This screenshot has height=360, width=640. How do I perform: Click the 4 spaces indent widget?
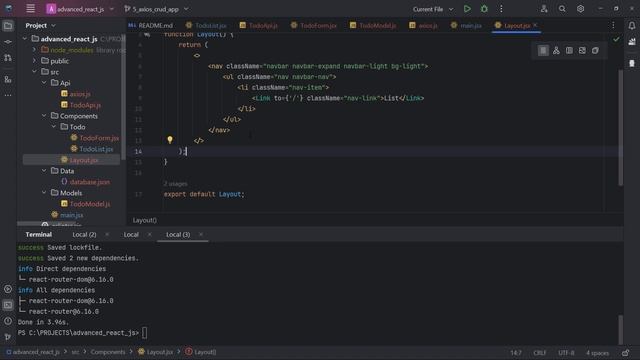coord(598,353)
